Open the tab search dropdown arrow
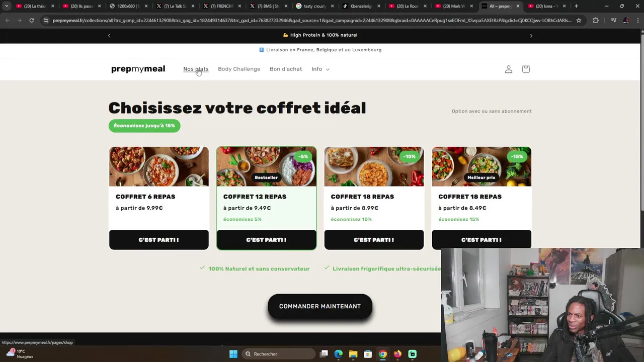 coord(7,6)
